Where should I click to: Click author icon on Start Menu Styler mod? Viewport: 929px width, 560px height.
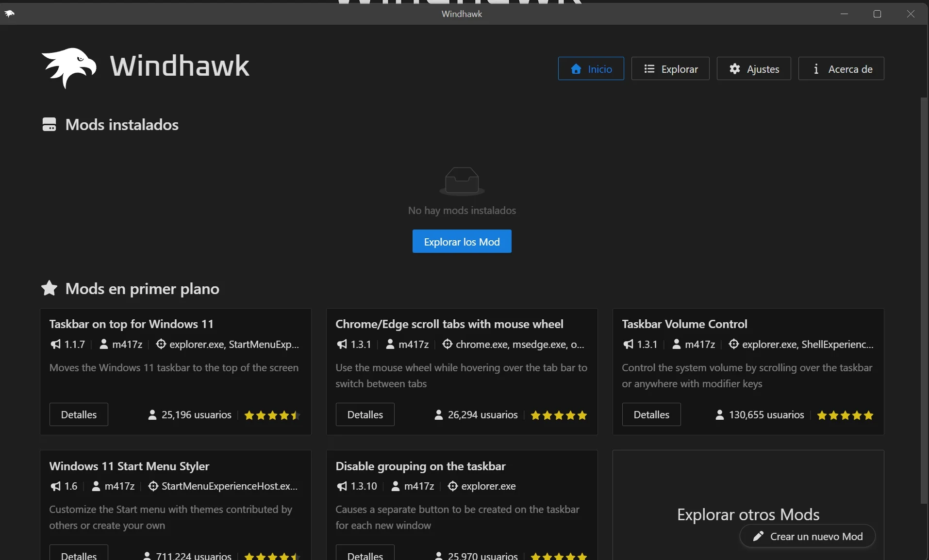click(x=96, y=486)
